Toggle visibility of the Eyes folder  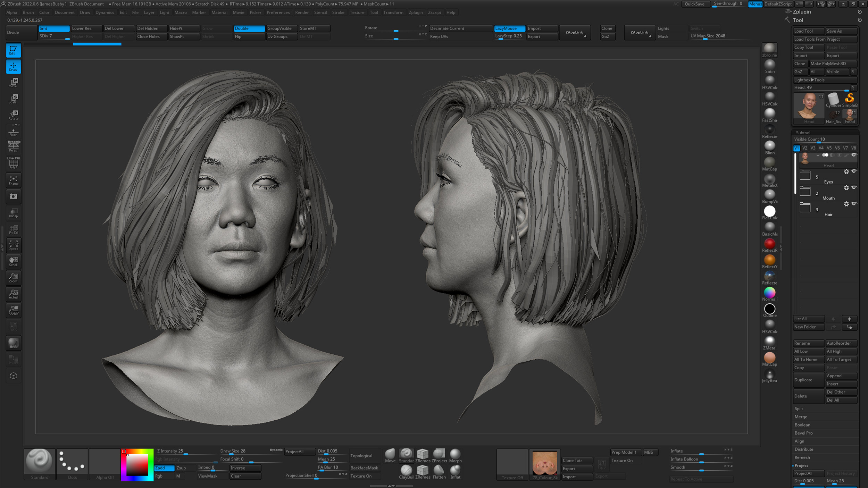[x=854, y=171]
